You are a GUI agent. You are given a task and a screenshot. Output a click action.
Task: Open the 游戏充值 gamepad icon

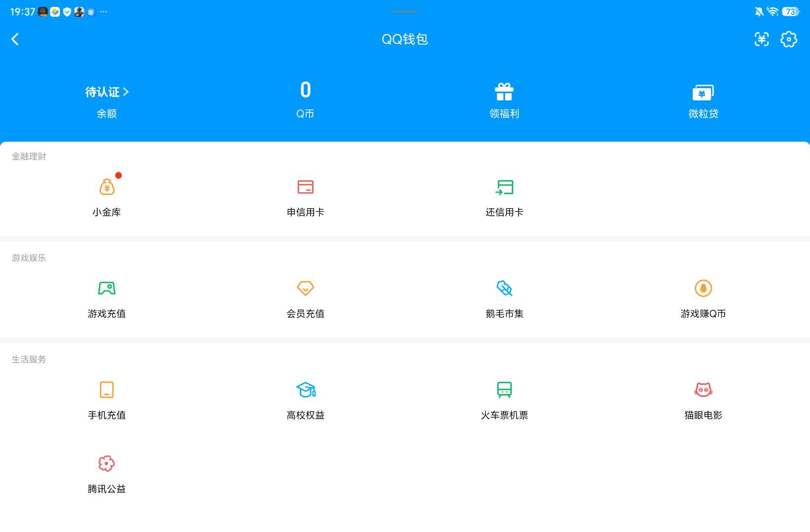click(x=106, y=288)
